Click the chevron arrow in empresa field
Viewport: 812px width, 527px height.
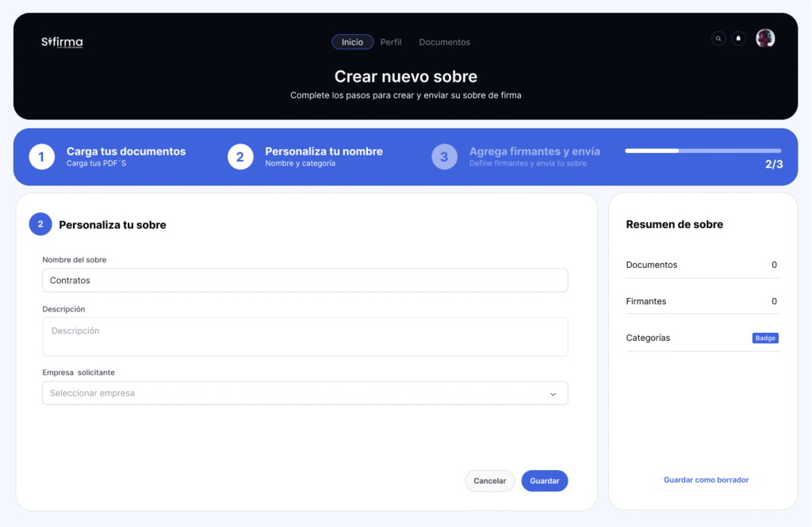[553, 394]
